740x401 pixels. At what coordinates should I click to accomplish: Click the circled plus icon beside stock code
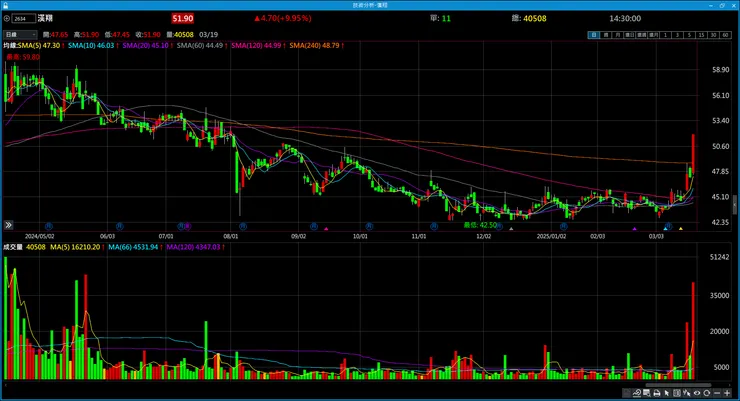7,18
